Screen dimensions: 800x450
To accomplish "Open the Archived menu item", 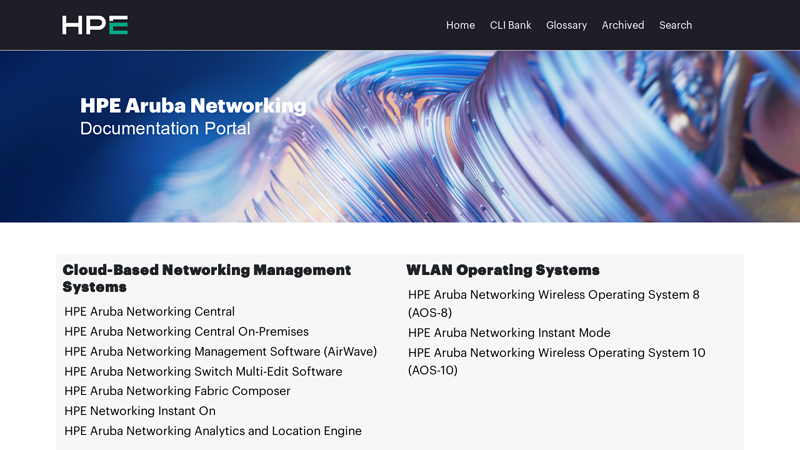I will [623, 25].
